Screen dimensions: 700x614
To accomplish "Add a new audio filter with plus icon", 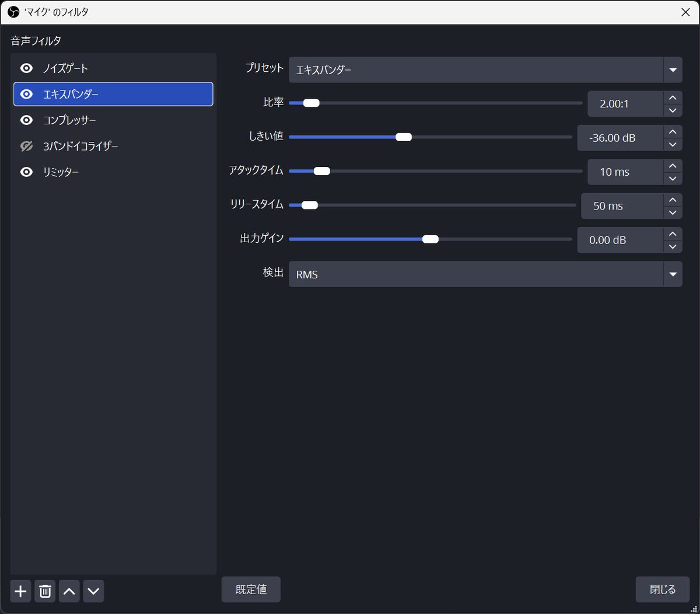I will pyautogui.click(x=20, y=591).
